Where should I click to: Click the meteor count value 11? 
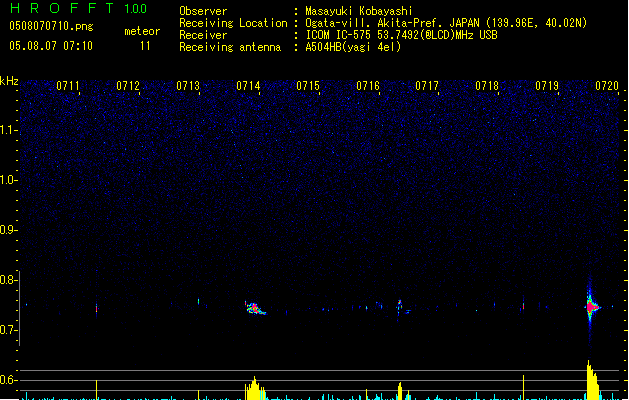[145, 46]
